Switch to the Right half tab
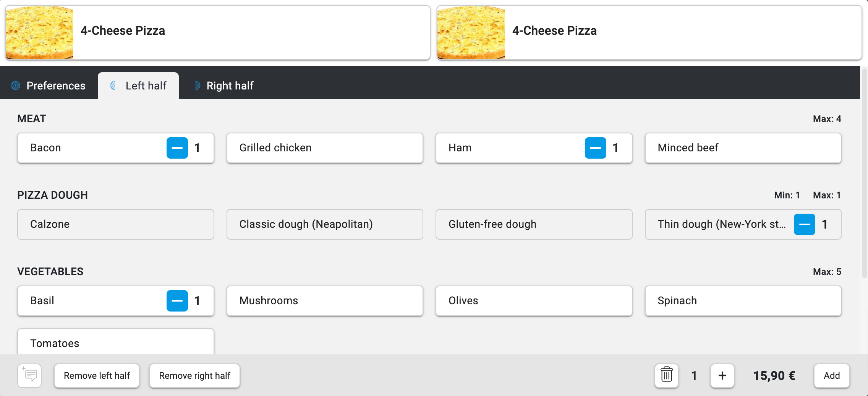Viewport: 868px width, 396px height. [x=224, y=86]
